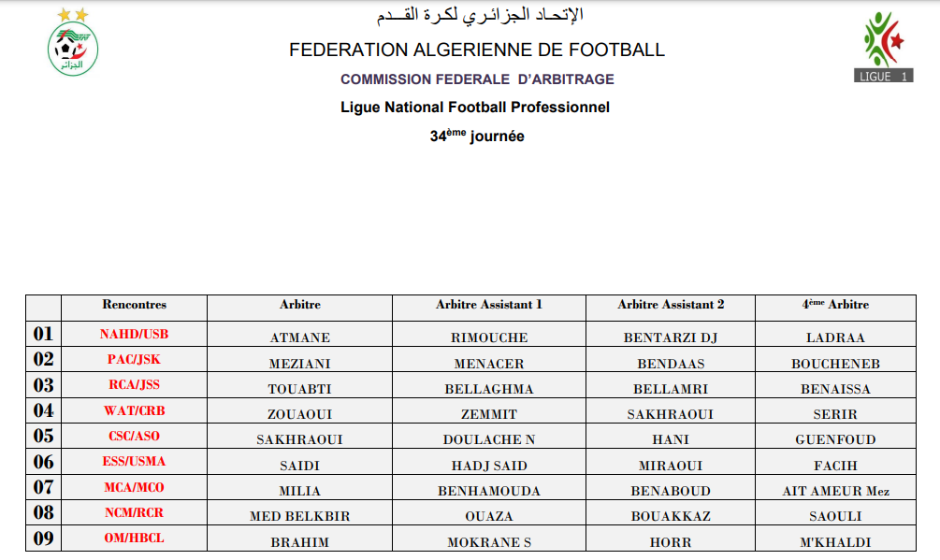Click the Arbitre Assistant 1 column header
Screen dimensions: 940x560
coord(489,305)
